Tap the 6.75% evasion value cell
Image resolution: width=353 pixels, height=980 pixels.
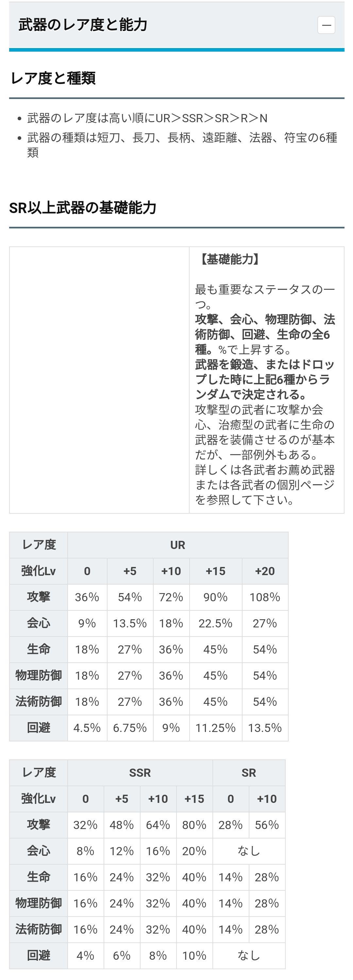point(130,728)
